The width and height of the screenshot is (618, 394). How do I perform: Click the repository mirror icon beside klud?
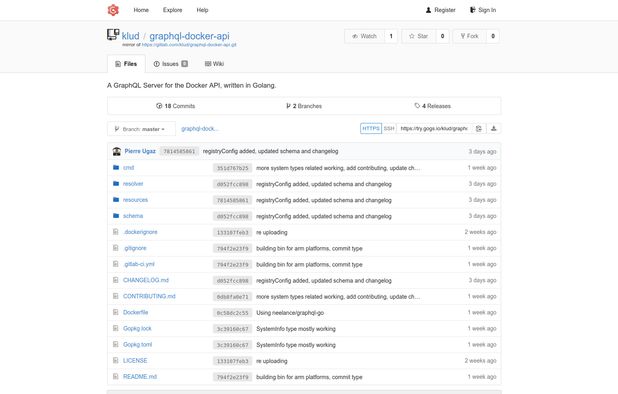tap(113, 35)
